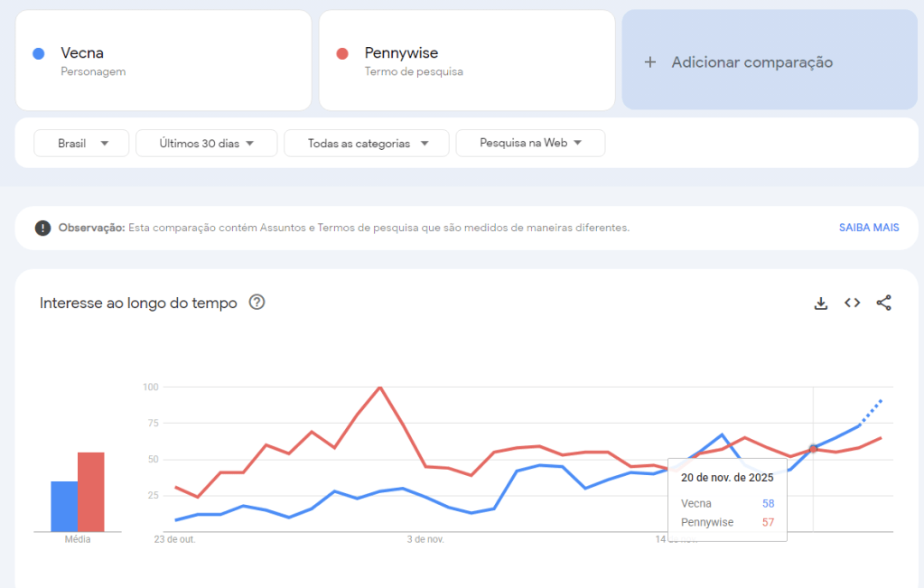Click the plus icon to add comparison
This screenshot has width=924, height=588.
pos(649,62)
